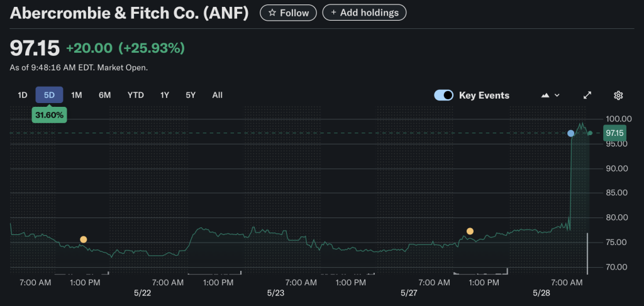Switch chart to 6M range
This screenshot has width=644, height=306.
coord(105,95)
